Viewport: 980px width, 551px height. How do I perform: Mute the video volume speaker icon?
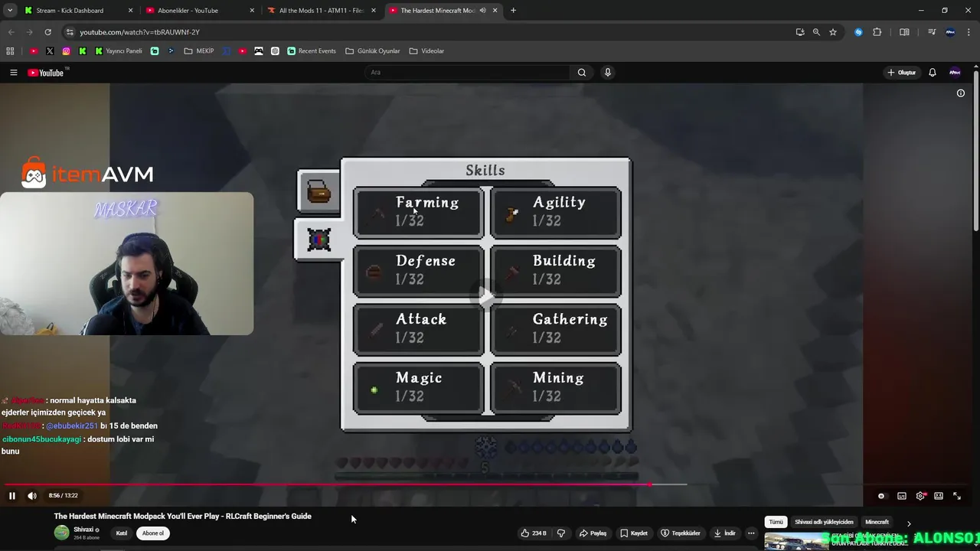(x=32, y=496)
